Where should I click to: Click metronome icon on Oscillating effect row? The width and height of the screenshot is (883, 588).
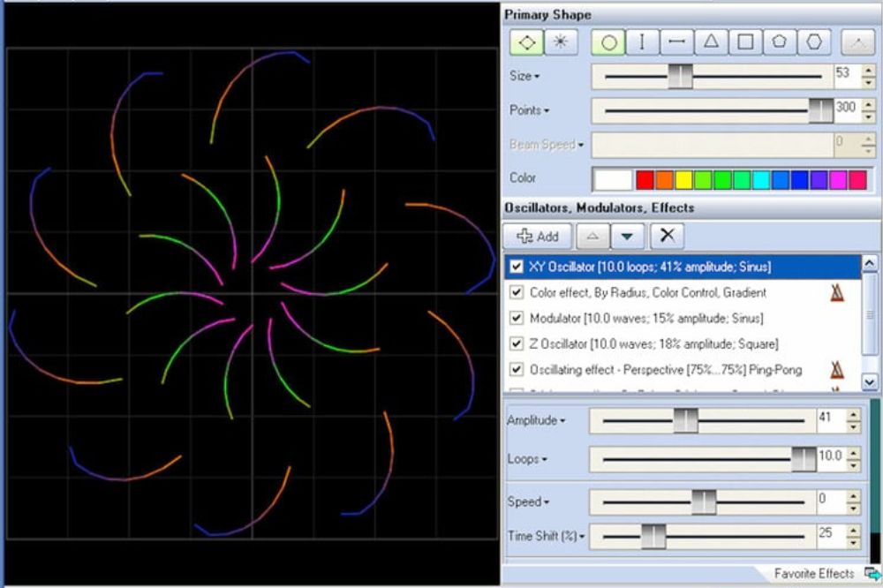837,369
